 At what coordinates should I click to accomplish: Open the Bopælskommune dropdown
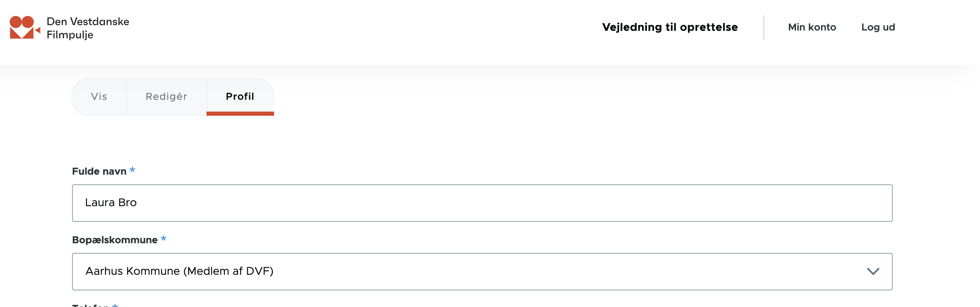[x=482, y=271]
